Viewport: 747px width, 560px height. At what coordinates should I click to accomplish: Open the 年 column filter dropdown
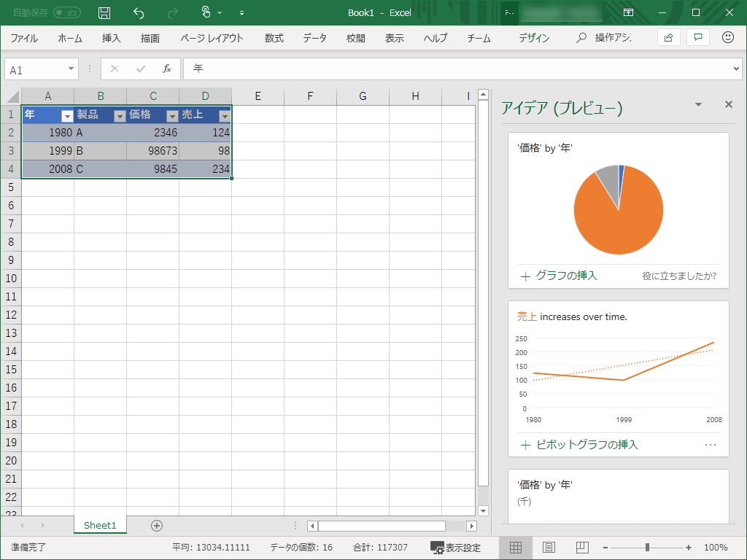(x=67, y=116)
